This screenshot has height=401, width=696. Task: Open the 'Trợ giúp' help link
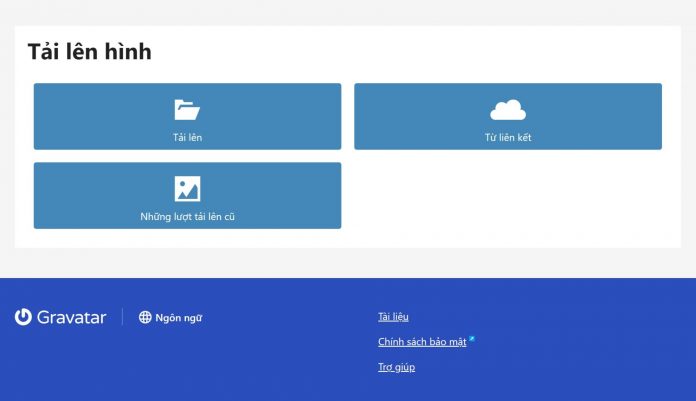396,367
